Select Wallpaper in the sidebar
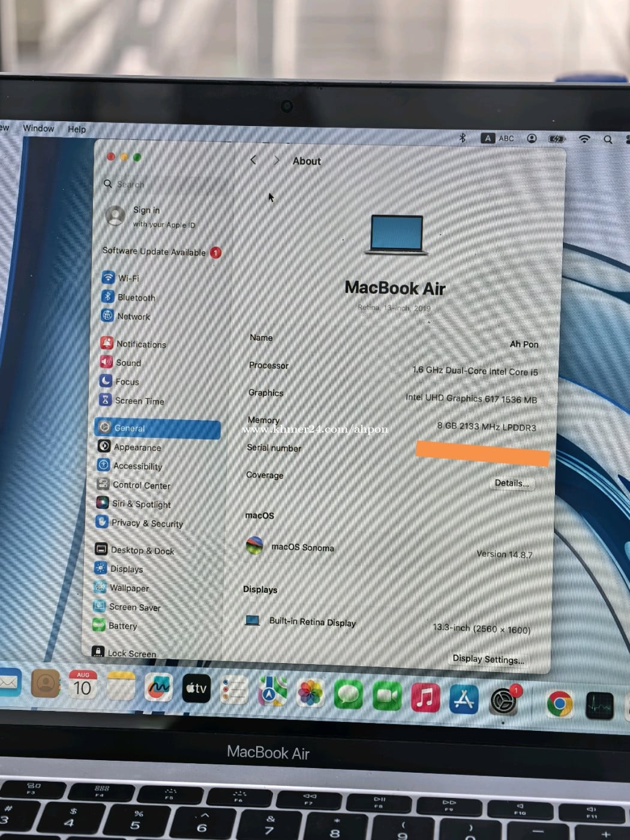 click(121, 587)
